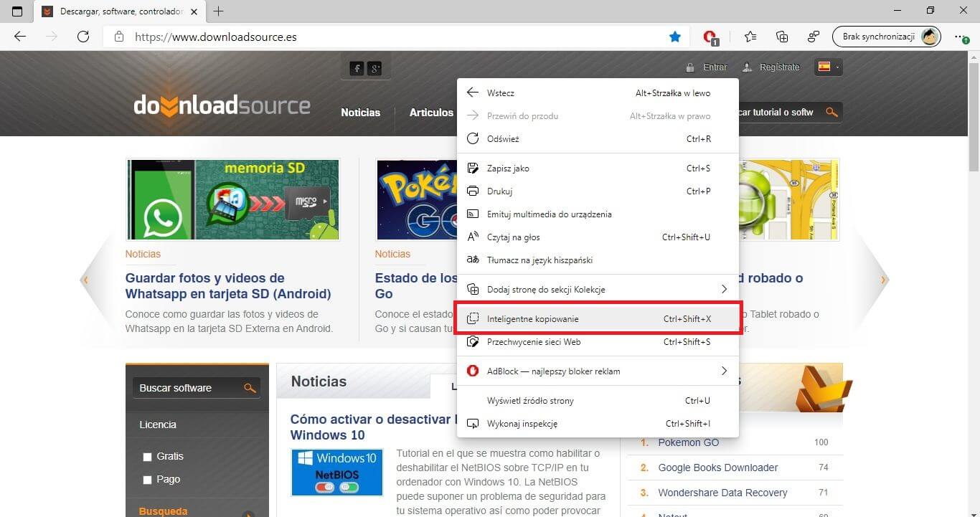980x517 pixels.
Task: Click the Busqueda sidebar heading
Action: point(163,511)
